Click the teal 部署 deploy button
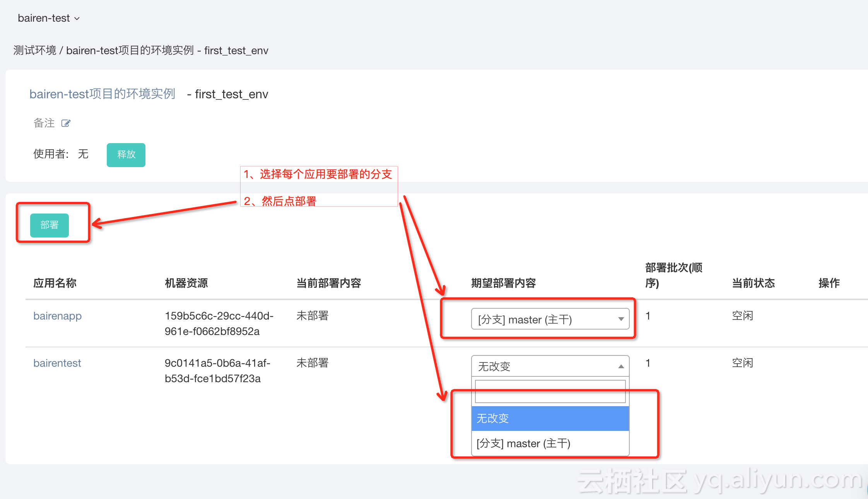Screen dimensions: 868x499 click(x=50, y=225)
